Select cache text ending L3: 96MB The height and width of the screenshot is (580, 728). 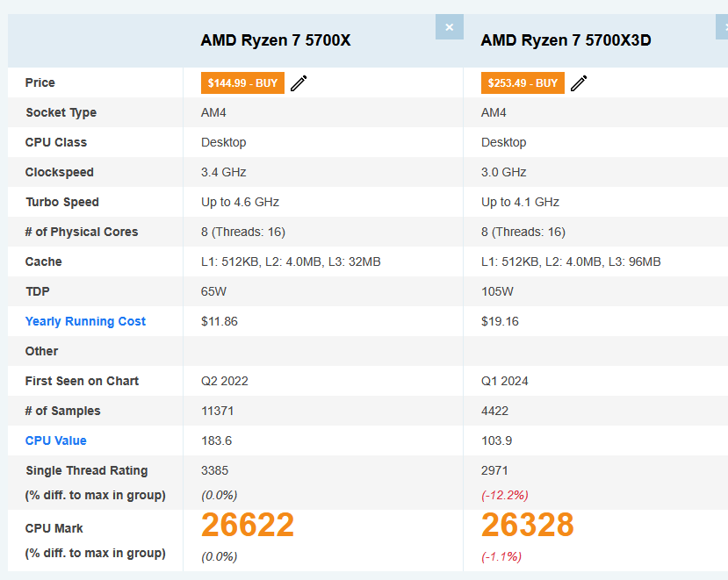click(571, 261)
